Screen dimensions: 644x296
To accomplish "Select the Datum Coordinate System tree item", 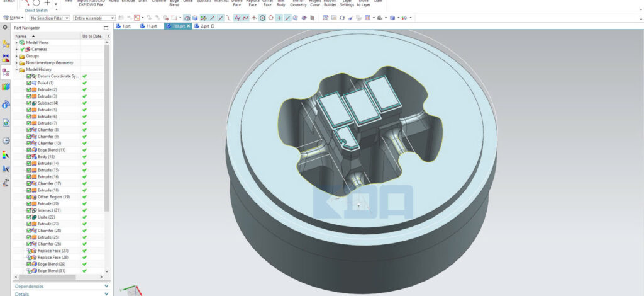I will [58, 76].
